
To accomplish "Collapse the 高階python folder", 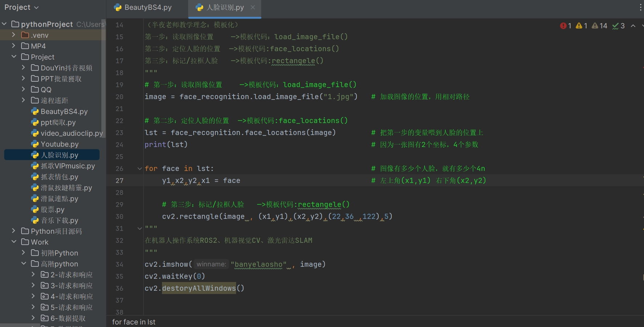I will tap(24, 263).
